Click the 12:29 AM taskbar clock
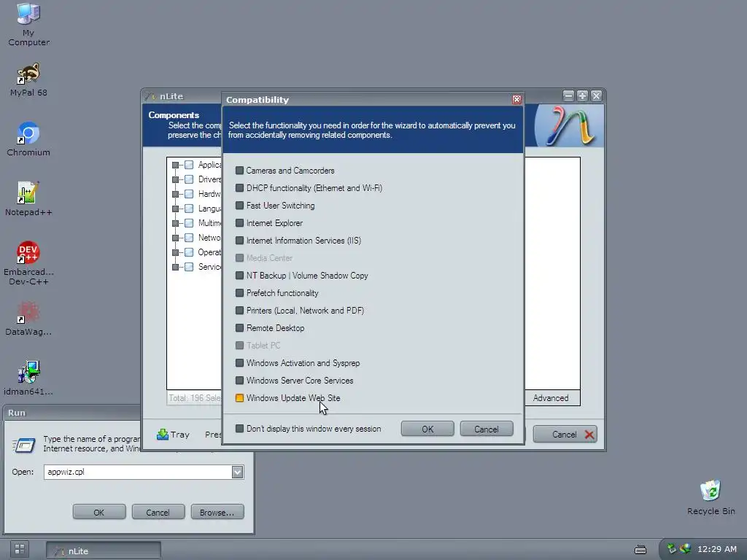 [x=716, y=549]
